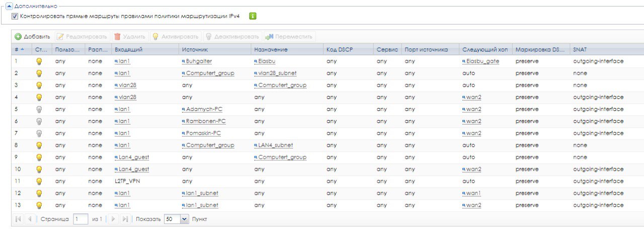This screenshot has width=644, height=229.
Task: Click the Добавить button
Action: tap(32, 37)
